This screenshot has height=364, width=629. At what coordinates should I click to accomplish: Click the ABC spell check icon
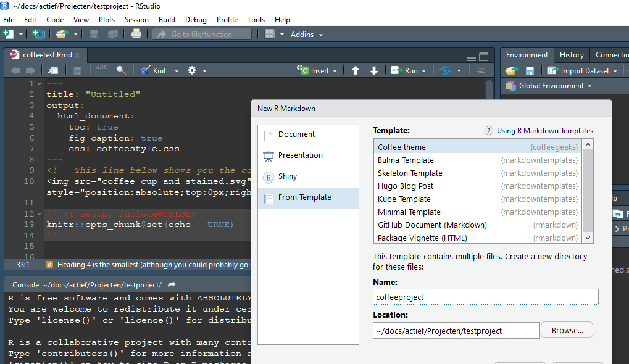pos(101,70)
